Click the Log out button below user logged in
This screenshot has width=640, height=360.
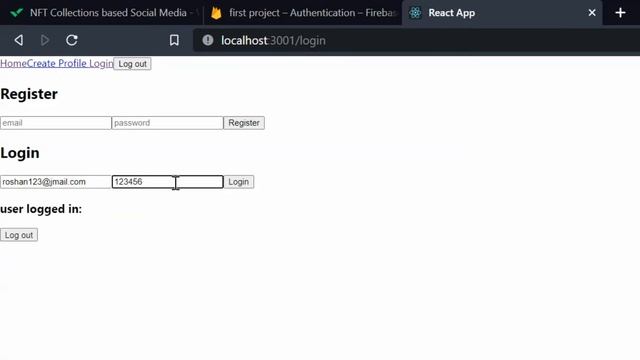tap(19, 235)
